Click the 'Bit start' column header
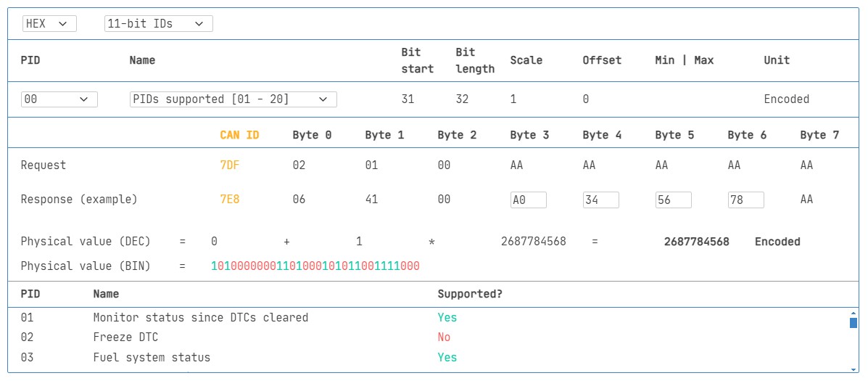The height and width of the screenshot is (381, 868). [418, 60]
